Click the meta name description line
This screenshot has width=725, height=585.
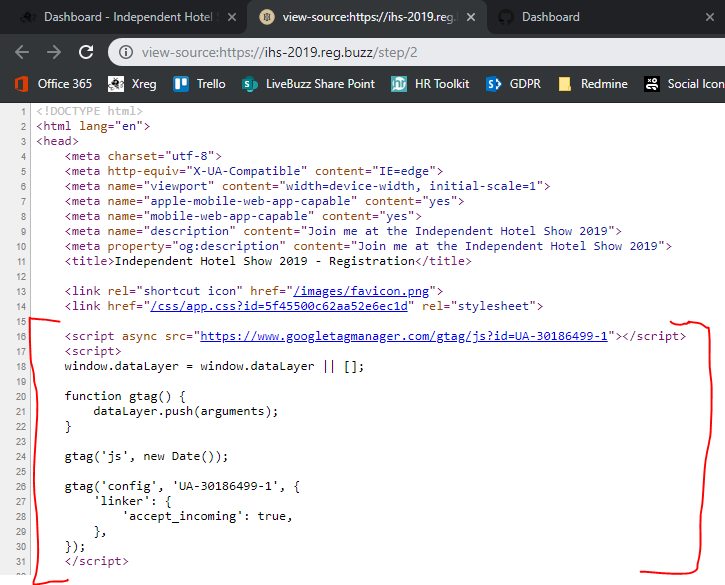tap(343, 231)
